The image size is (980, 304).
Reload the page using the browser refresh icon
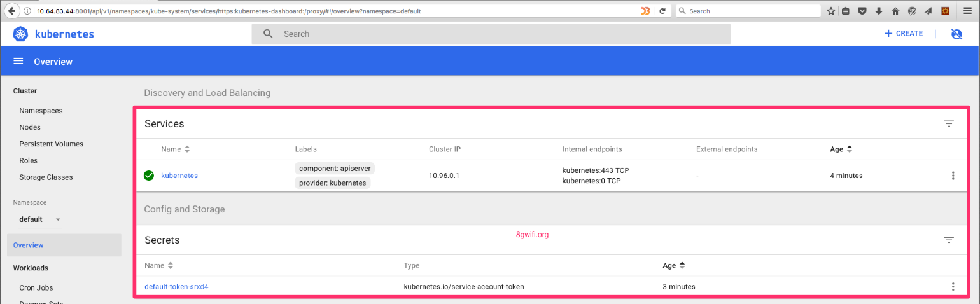click(x=662, y=11)
